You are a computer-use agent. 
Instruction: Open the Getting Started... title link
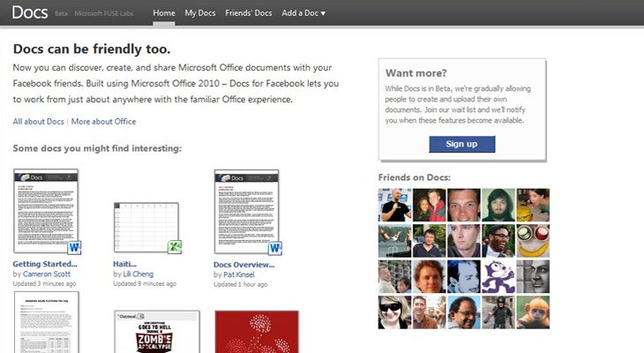coord(45,264)
